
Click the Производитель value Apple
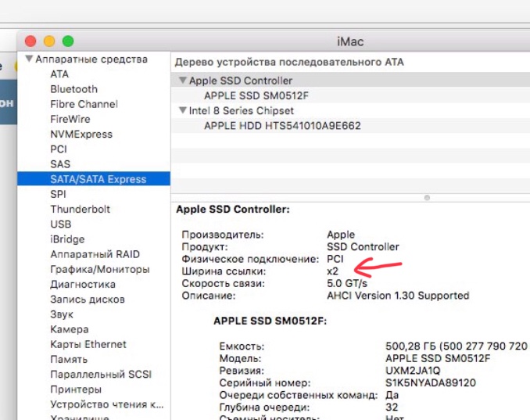click(341, 235)
